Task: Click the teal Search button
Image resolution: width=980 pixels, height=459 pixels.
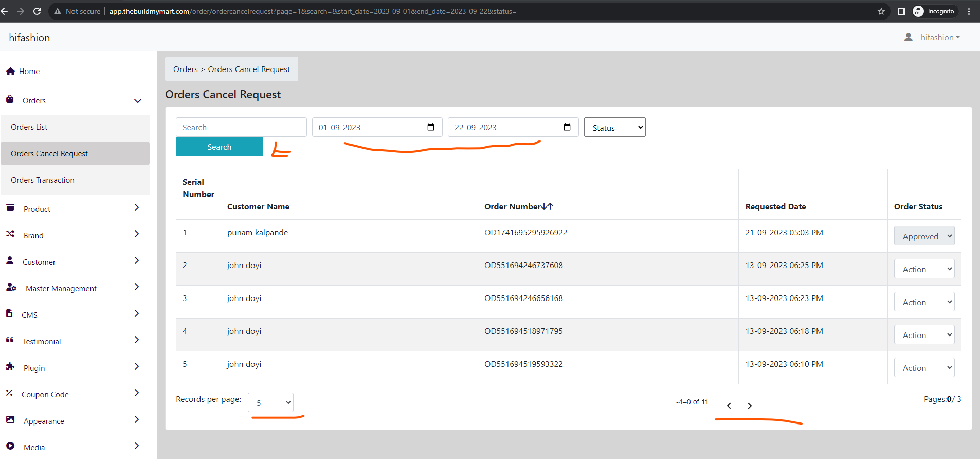Action: (220, 147)
